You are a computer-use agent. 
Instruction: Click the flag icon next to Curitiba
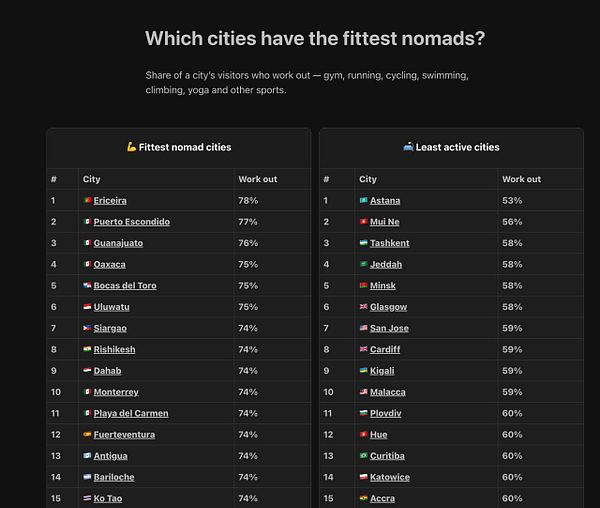coord(364,455)
